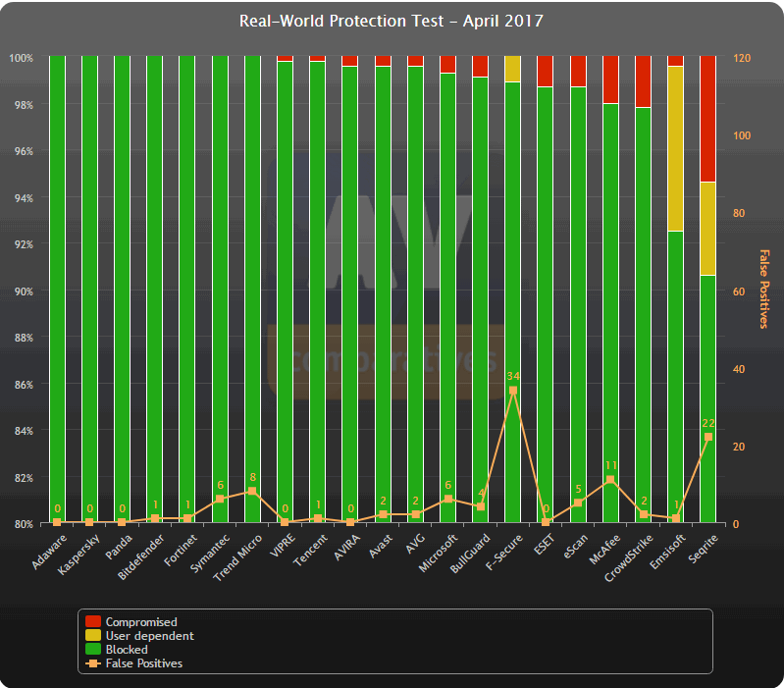
Task: Click the chart title Real-World Protection Test
Action: click(x=391, y=21)
